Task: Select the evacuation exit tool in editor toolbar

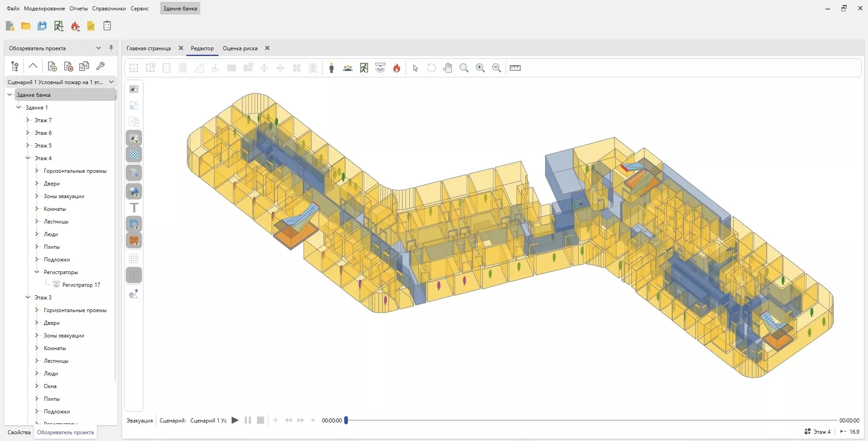Action: [x=364, y=68]
